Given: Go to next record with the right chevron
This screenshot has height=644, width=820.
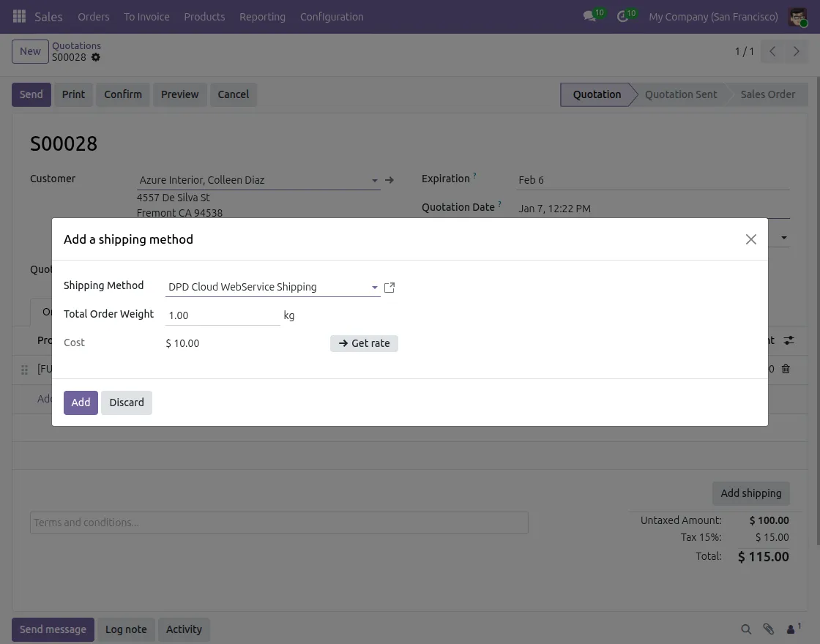Looking at the screenshot, I should 797,51.
